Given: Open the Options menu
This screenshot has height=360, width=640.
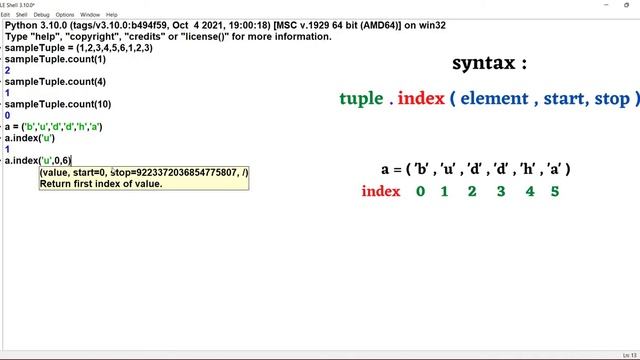Looking at the screenshot, I should (65, 15).
